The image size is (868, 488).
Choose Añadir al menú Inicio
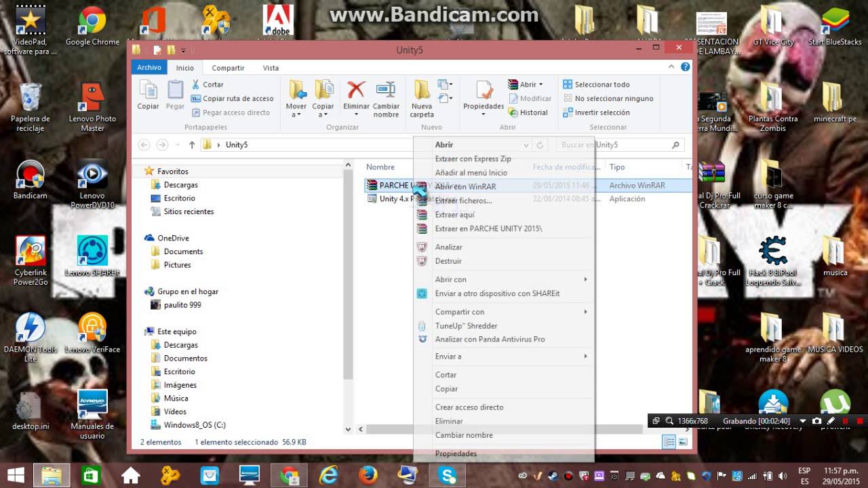[504, 173]
